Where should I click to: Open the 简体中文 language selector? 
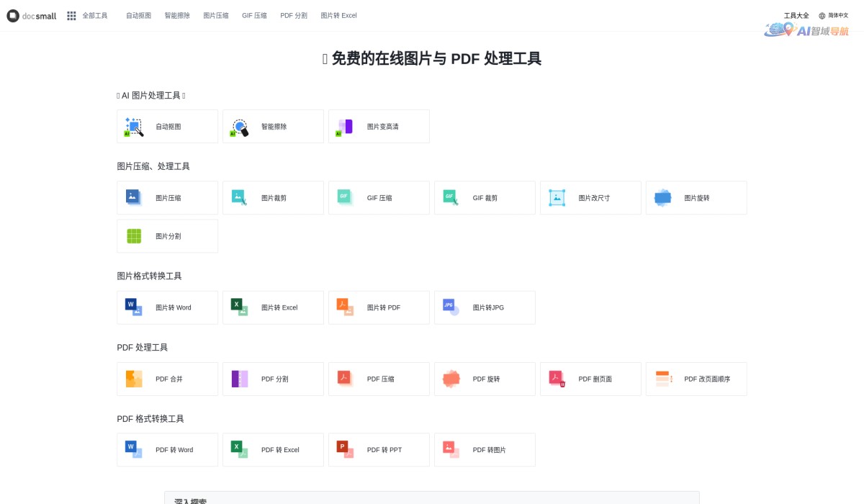click(840, 15)
